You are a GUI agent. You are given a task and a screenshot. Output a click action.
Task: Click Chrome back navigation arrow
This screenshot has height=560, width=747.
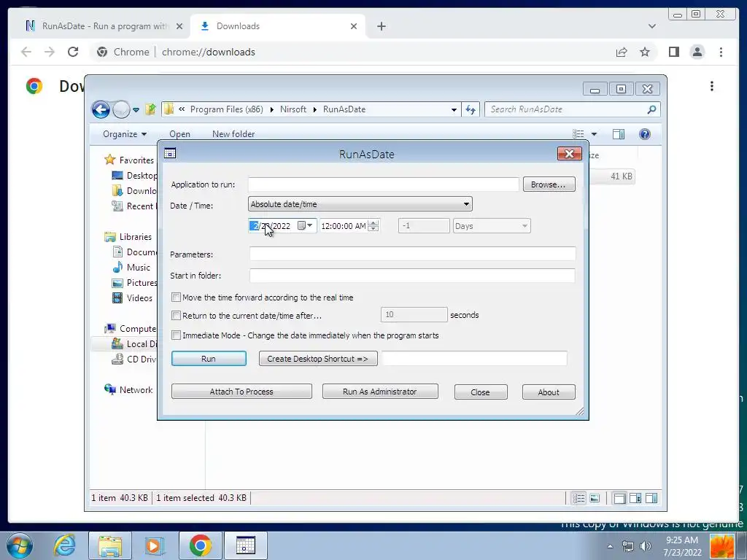(x=26, y=52)
